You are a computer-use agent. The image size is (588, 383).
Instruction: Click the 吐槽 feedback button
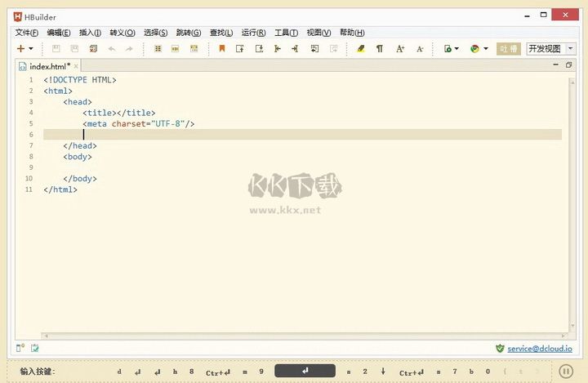[x=508, y=49]
